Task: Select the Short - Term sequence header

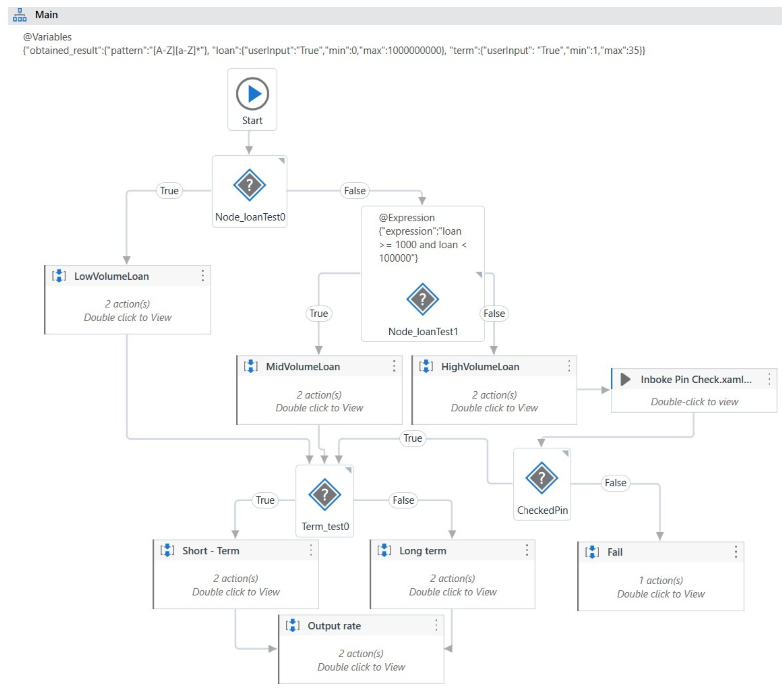Action: [x=211, y=551]
